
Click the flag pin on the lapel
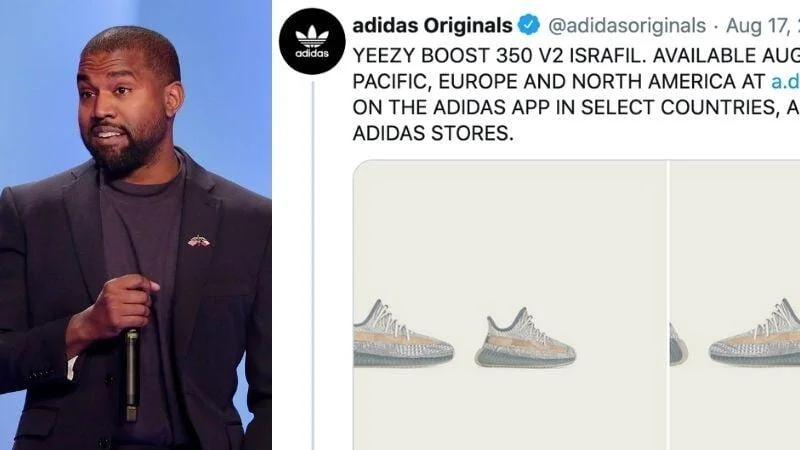198,241
